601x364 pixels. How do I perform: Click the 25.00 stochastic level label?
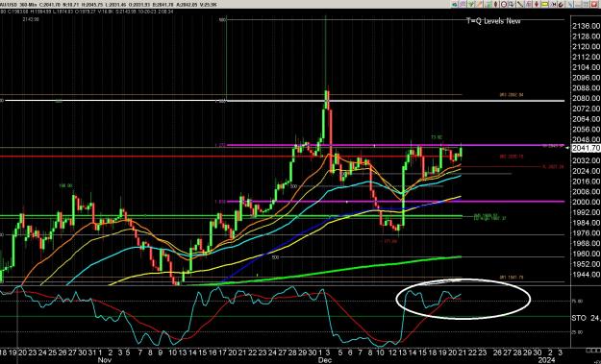click(577, 332)
